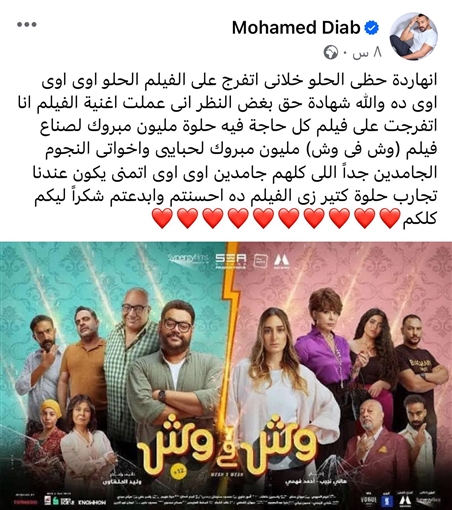
Task: Click the KNOWHOW logo at poster bottom
Action: click(x=93, y=502)
